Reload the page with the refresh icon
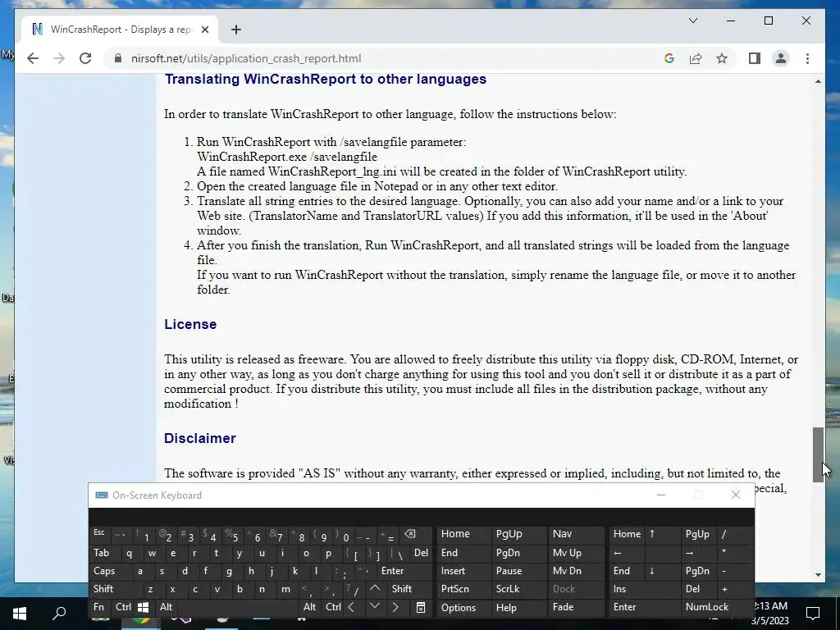 coord(85,58)
